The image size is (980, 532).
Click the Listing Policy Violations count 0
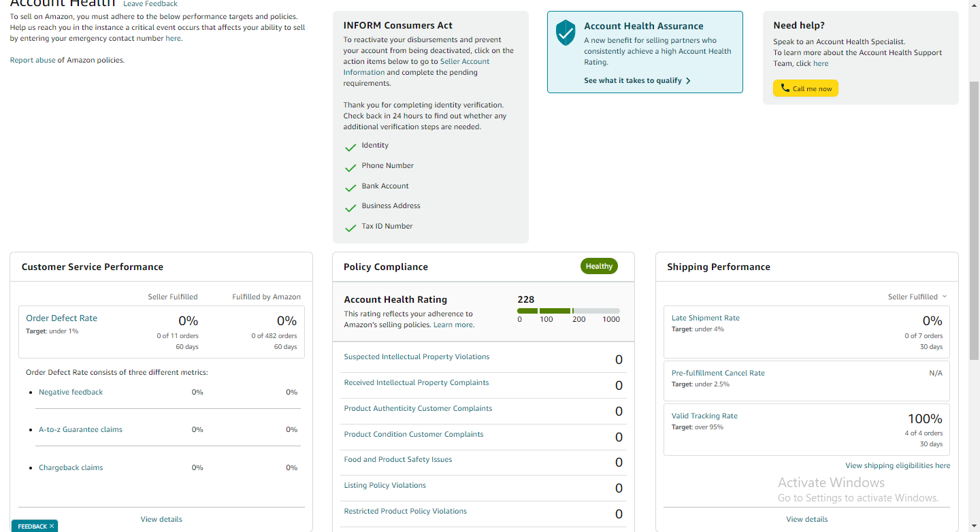pos(619,488)
